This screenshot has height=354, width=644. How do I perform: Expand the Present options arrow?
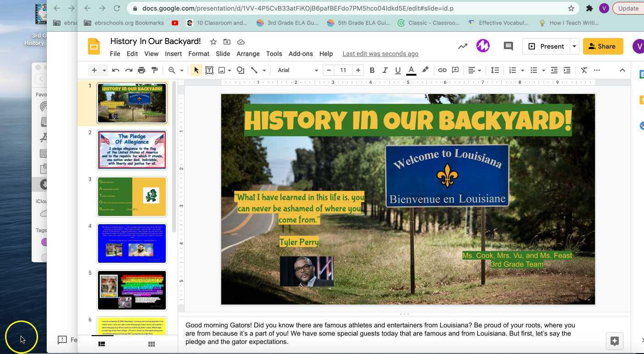coord(574,46)
